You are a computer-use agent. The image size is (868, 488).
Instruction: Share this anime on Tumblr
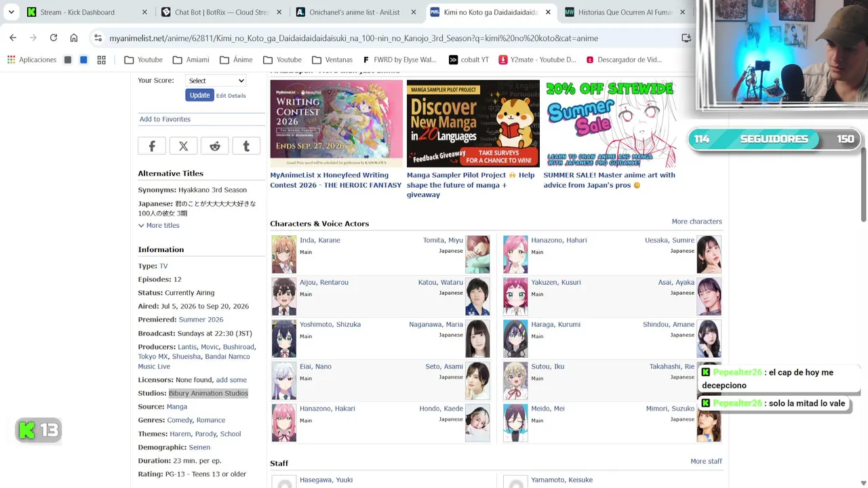tap(246, 146)
